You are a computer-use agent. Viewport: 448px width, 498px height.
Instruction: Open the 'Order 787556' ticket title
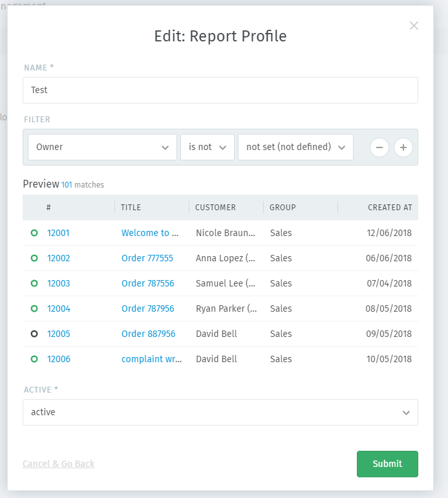[148, 283]
